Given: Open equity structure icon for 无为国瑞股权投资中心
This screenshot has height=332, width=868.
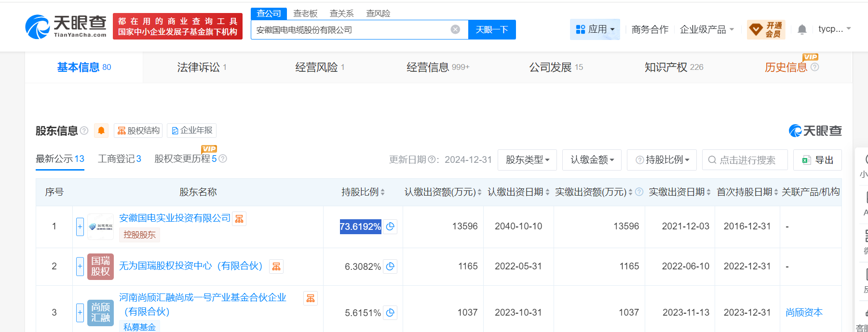Looking at the screenshot, I should click(x=276, y=266).
